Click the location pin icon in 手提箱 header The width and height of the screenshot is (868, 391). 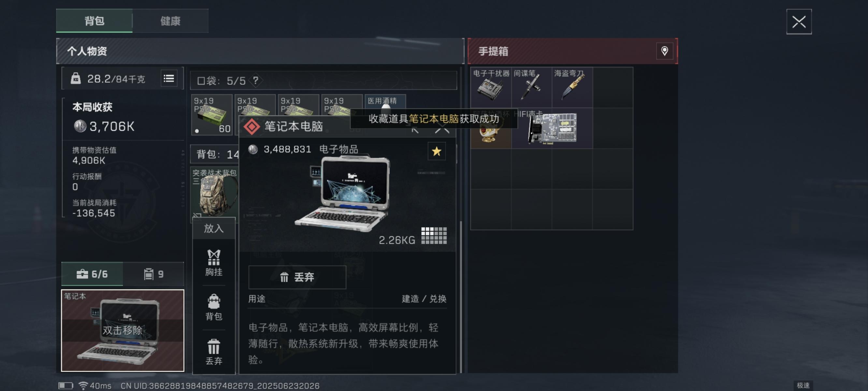coord(664,51)
